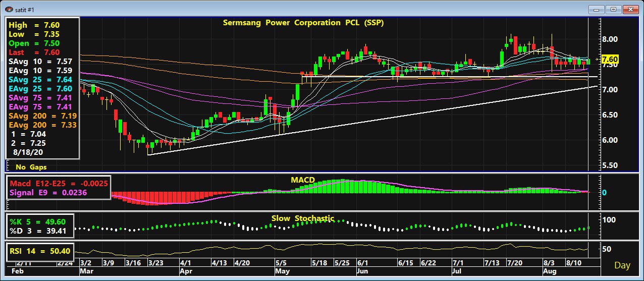Screen dimensions: 644x281
Task: Select the 'SAvg 25 = 7.64' moving average row
Action: [40, 80]
